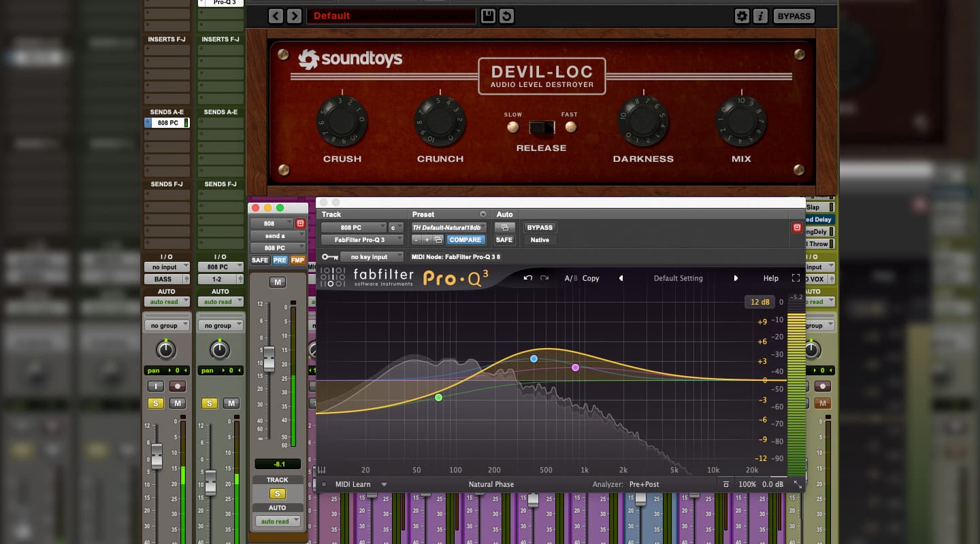Toggle FMP on the 808 send window

[297, 260]
